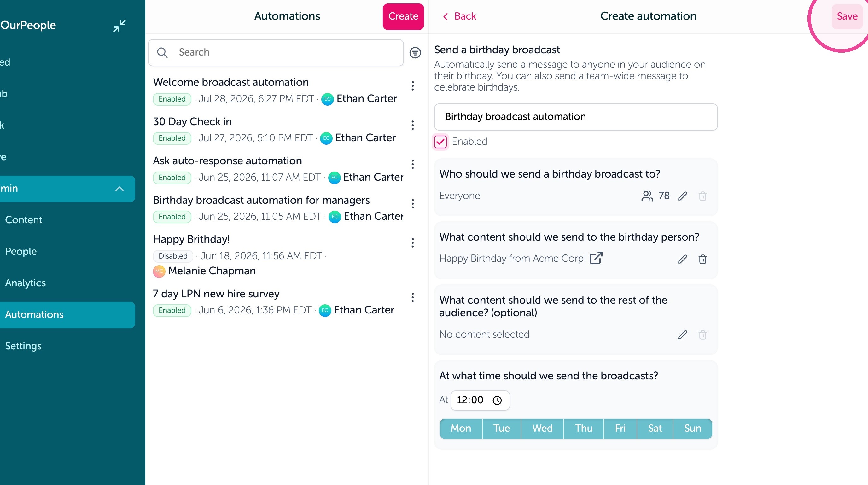
Task: Collapse the Admin section chevron in the sidebar
Action: pyautogui.click(x=119, y=189)
